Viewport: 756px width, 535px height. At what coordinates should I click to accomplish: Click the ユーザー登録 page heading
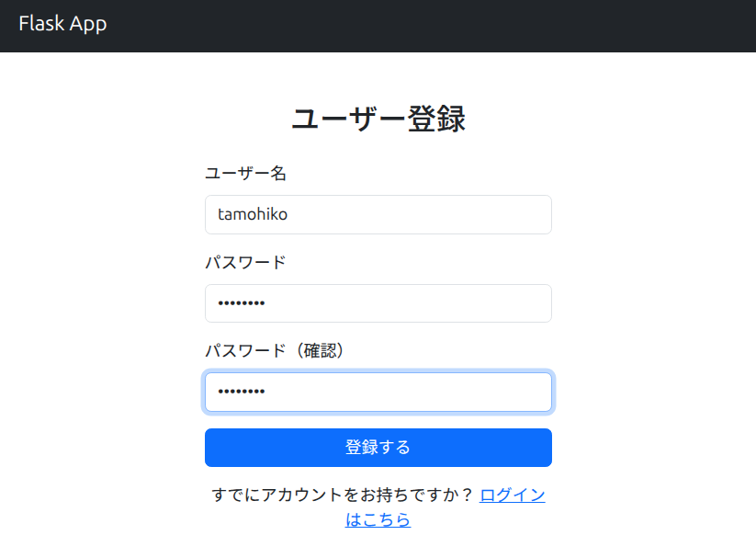[378, 120]
